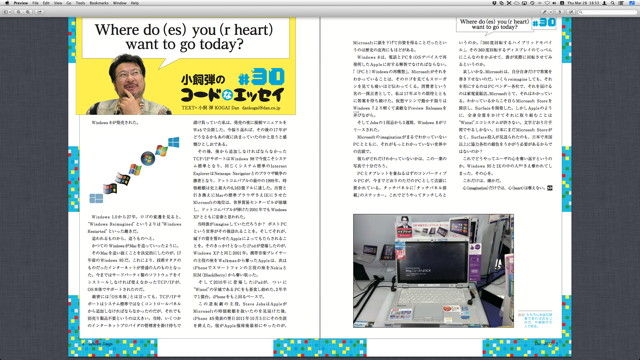The height and width of the screenshot is (360, 640).
Task: Open the Help menu
Action: 134,3
